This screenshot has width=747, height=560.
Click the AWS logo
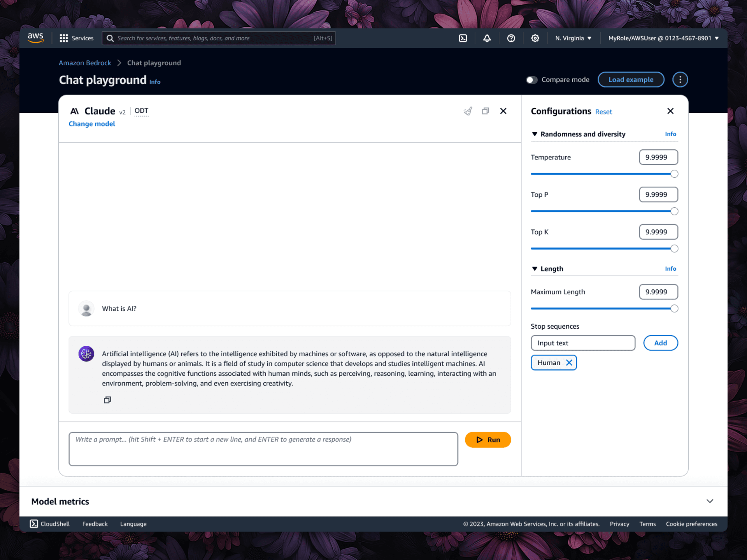coord(35,38)
